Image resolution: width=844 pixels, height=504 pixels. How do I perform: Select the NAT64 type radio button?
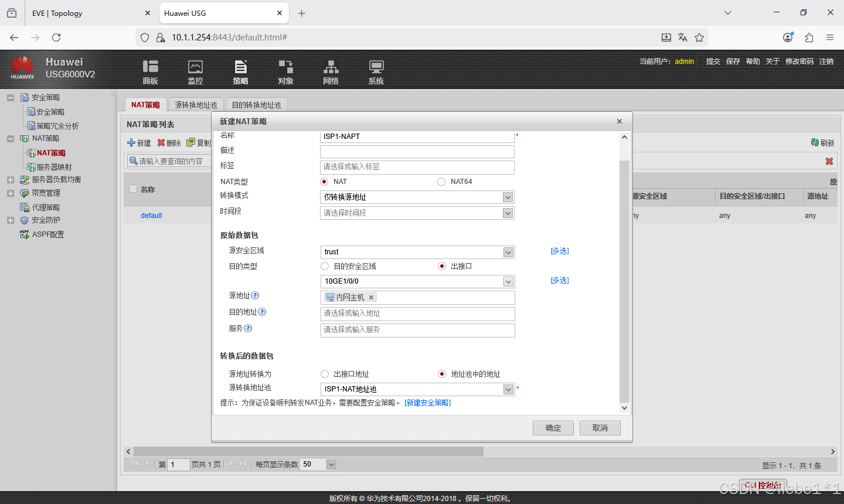point(441,182)
